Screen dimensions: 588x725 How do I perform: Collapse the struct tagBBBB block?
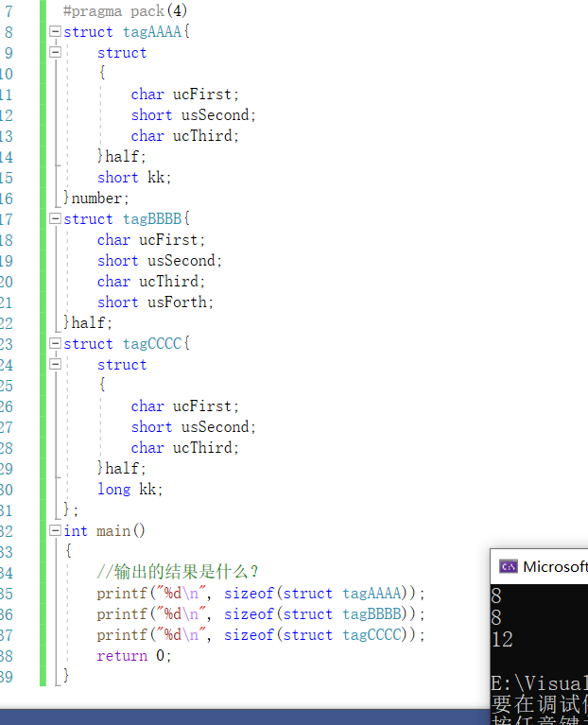(x=55, y=218)
